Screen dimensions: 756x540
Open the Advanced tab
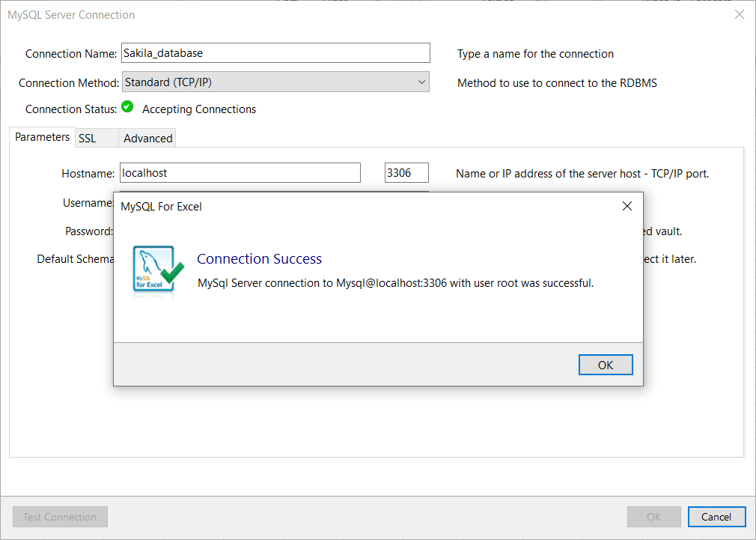click(147, 138)
